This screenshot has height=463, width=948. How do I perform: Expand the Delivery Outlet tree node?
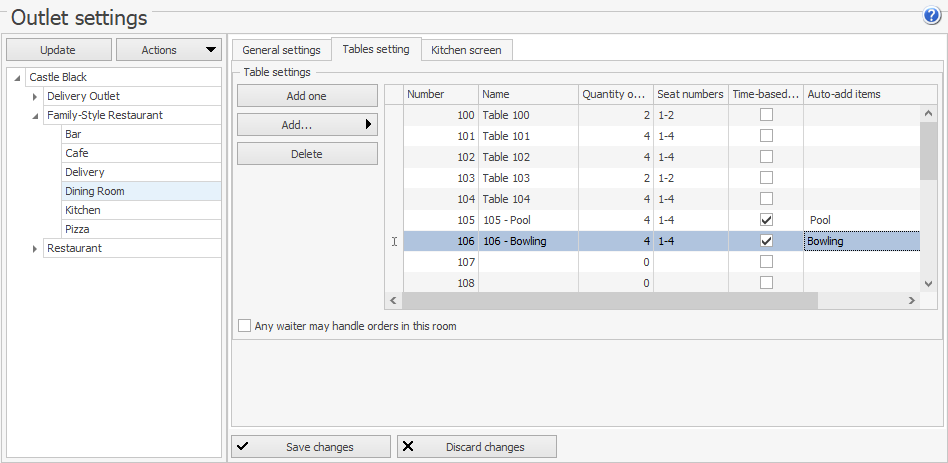35,97
